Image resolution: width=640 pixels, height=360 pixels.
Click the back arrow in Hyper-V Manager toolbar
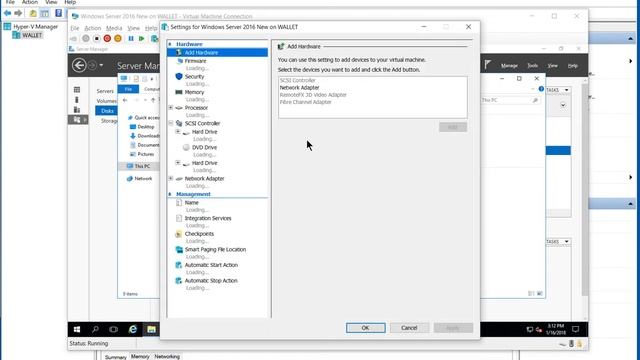(x=7, y=13)
